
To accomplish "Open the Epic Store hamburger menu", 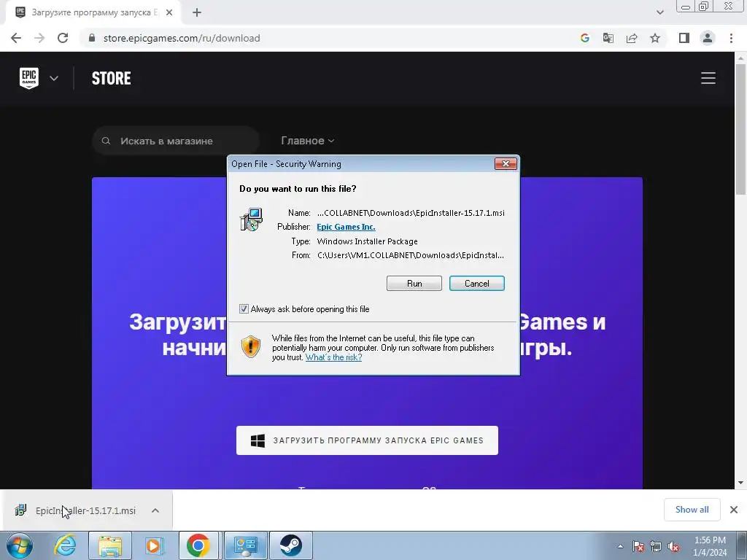I will point(708,78).
